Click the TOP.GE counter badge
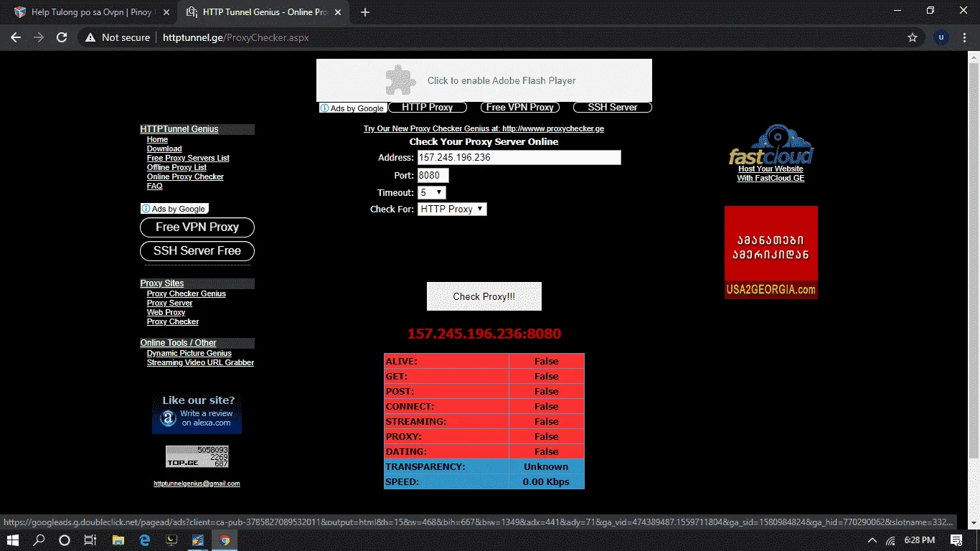This screenshot has height=551, width=980. 197,456
